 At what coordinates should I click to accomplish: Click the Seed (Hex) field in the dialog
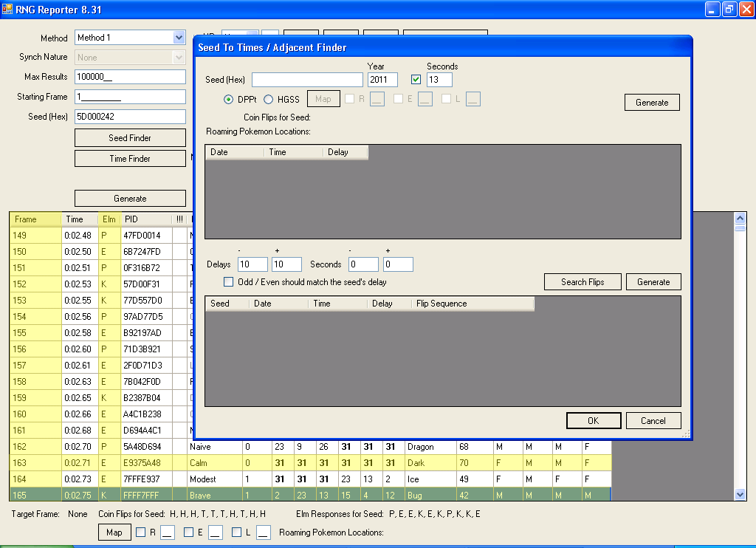coord(307,80)
